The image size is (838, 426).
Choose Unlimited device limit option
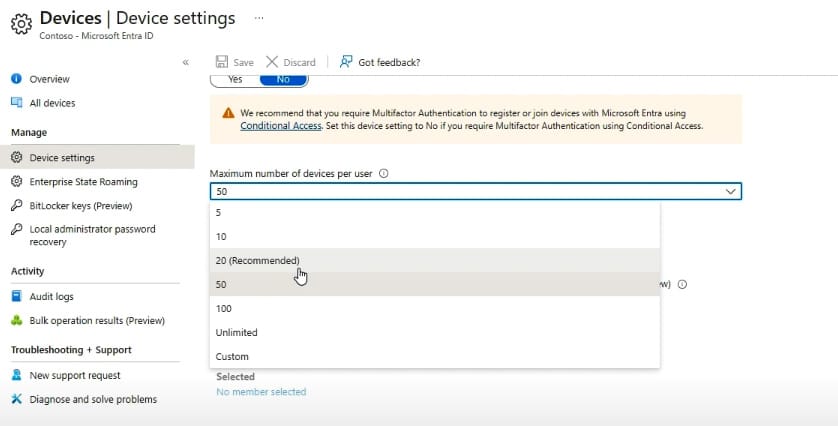(x=435, y=332)
